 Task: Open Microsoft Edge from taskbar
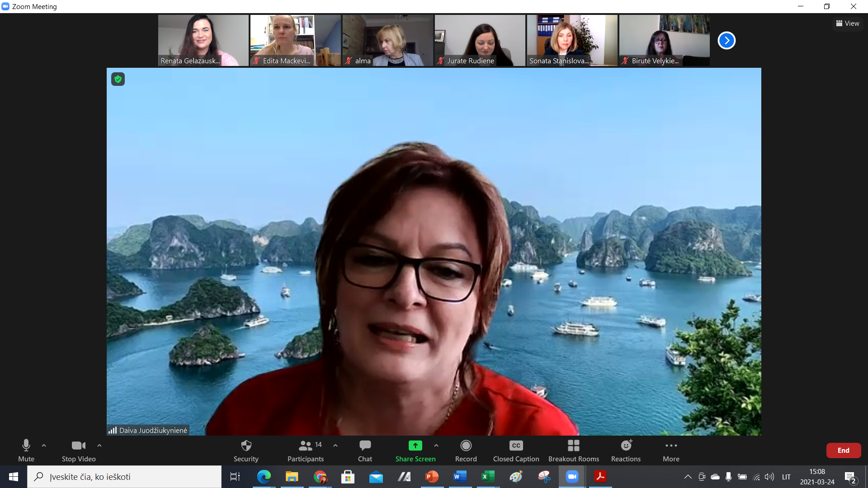[264, 477]
